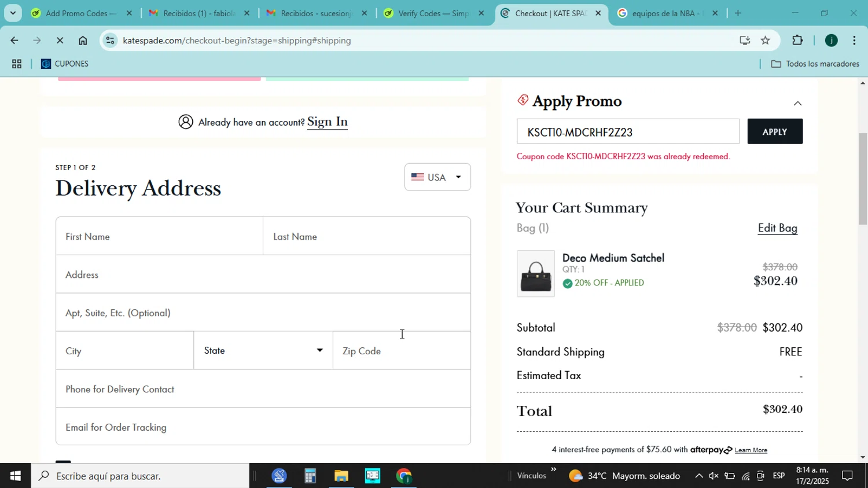Click the Edit Bag link

click(778, 228)
